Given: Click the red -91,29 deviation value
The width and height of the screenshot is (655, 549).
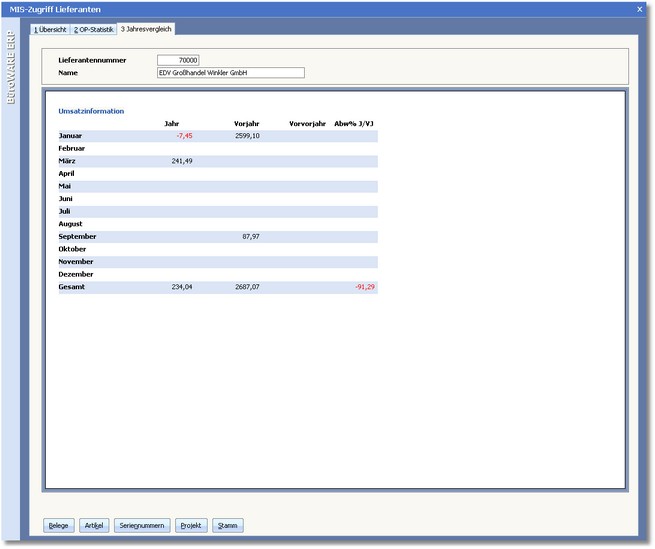Looking at the screenshot, I should [362, 287].
